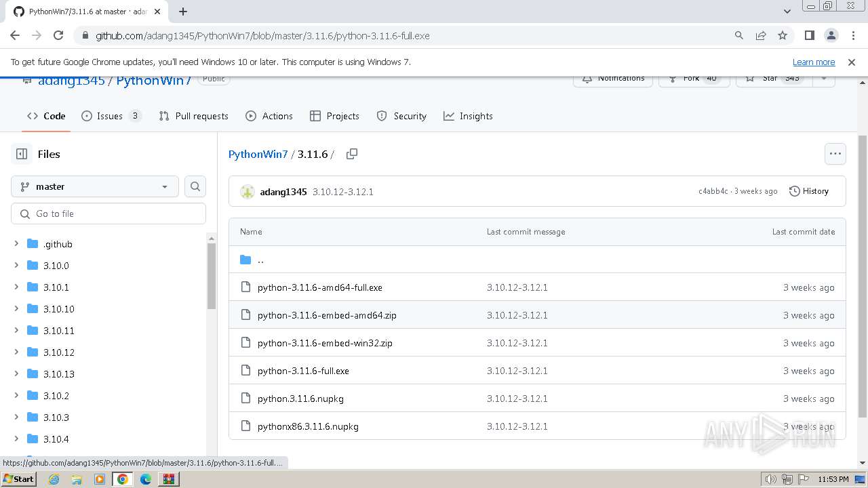Expand the 3.10.1 folder chevron
Image resolution: width=868 pixels, height=488 pixels.
[x=16, y=287]
